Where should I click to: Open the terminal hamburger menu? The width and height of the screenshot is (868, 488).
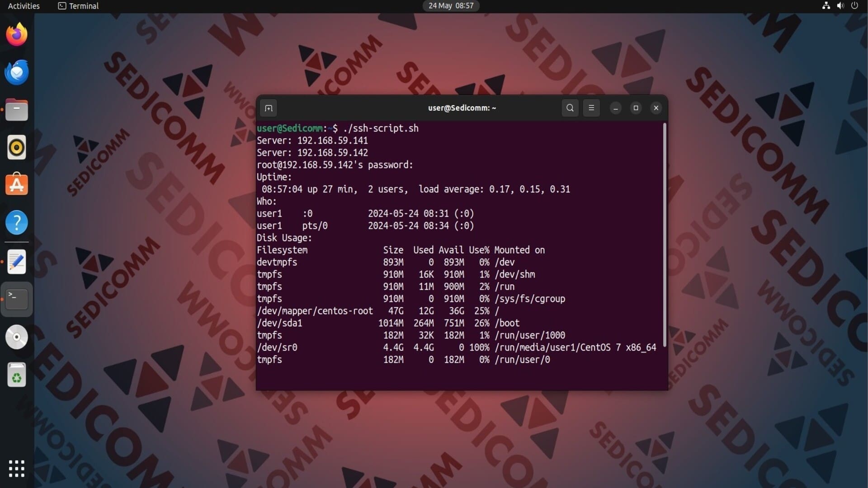(591, 108)
